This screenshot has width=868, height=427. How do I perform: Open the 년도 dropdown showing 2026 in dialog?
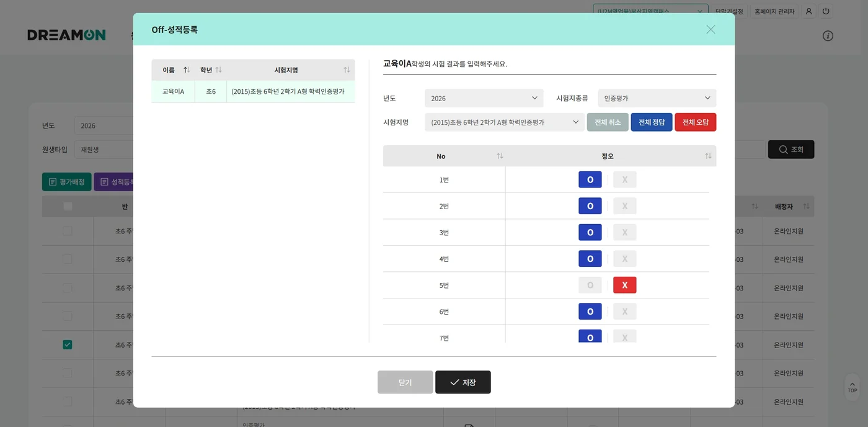(484, 98)
